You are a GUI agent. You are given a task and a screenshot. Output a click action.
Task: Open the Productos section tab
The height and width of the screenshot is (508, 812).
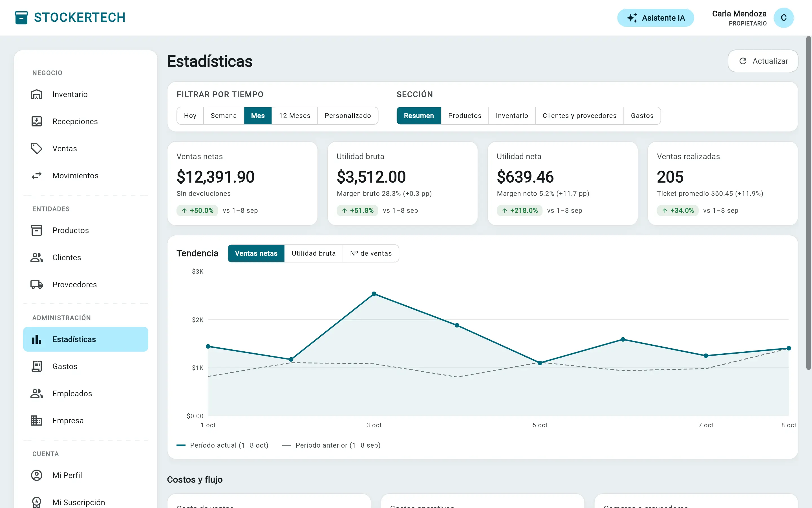pos(465,116)
